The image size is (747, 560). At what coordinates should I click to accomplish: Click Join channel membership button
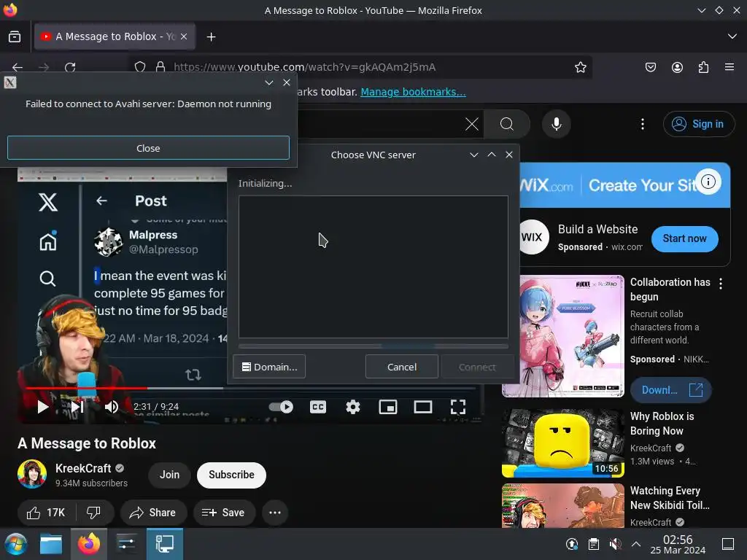click(169, 475)
